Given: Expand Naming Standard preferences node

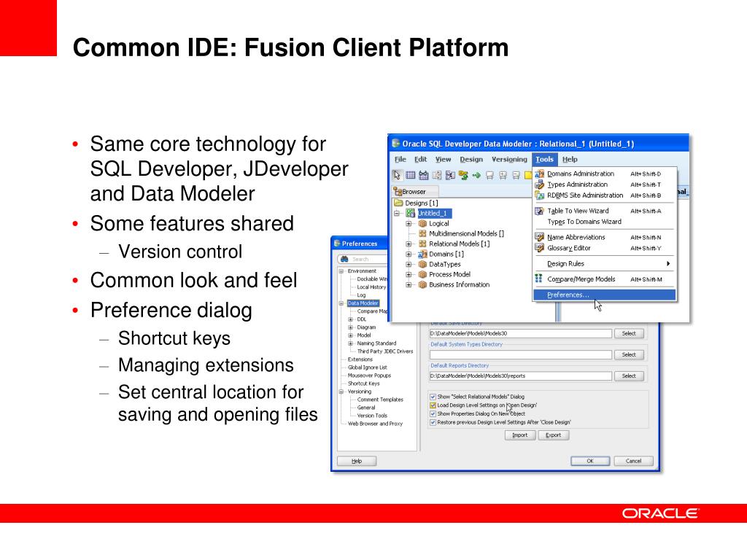Looking at the screenshot, I should (351, 343).
